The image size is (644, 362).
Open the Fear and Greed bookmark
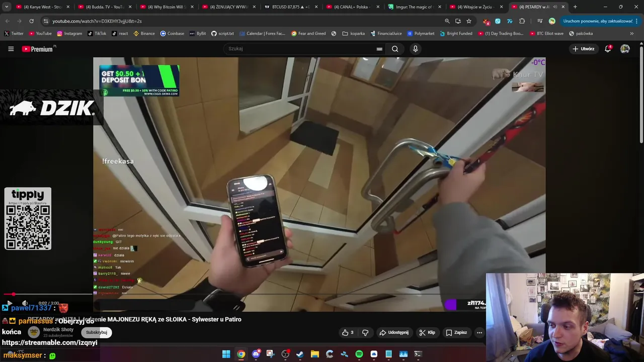309,34
